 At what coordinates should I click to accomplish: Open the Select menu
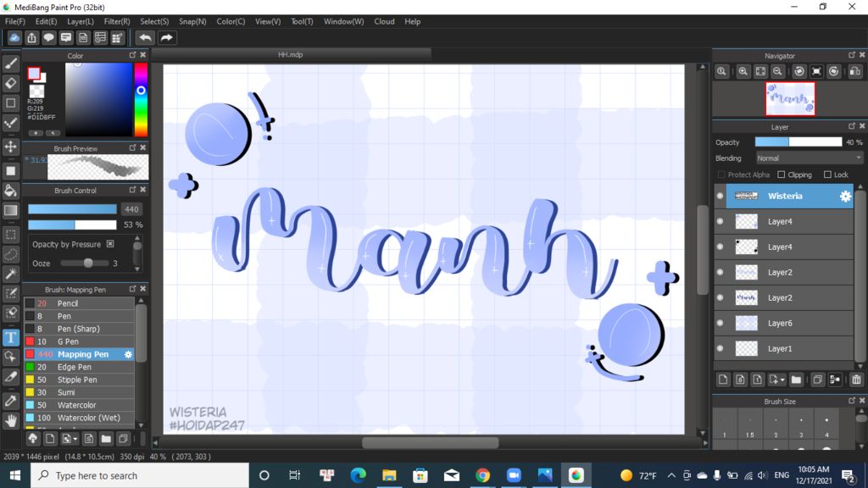pos(154,21)
